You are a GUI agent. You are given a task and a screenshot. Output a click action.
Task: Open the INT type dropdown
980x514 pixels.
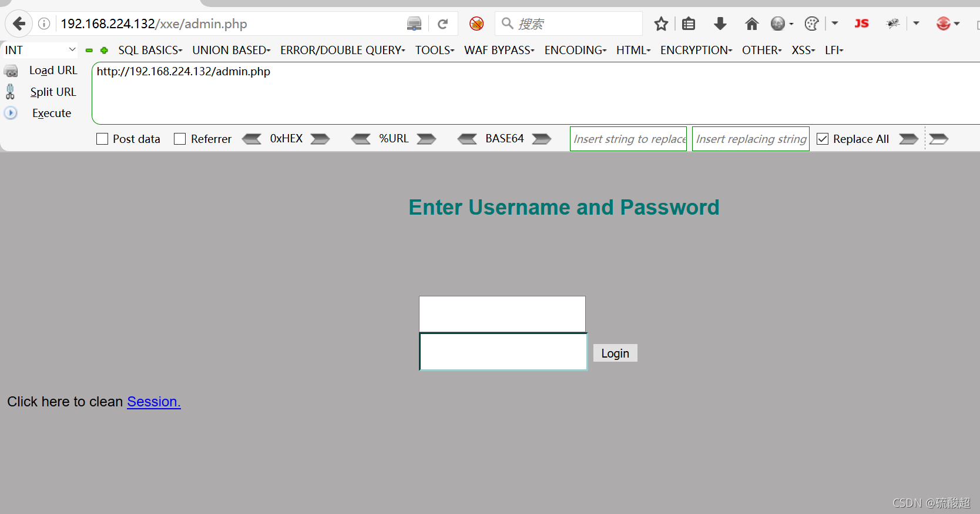40,50
